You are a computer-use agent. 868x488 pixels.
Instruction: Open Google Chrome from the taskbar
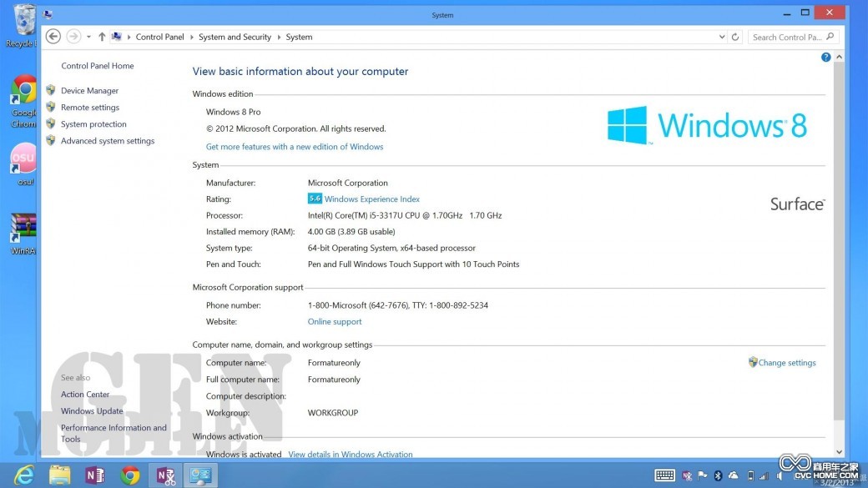(x=130, y=475)
